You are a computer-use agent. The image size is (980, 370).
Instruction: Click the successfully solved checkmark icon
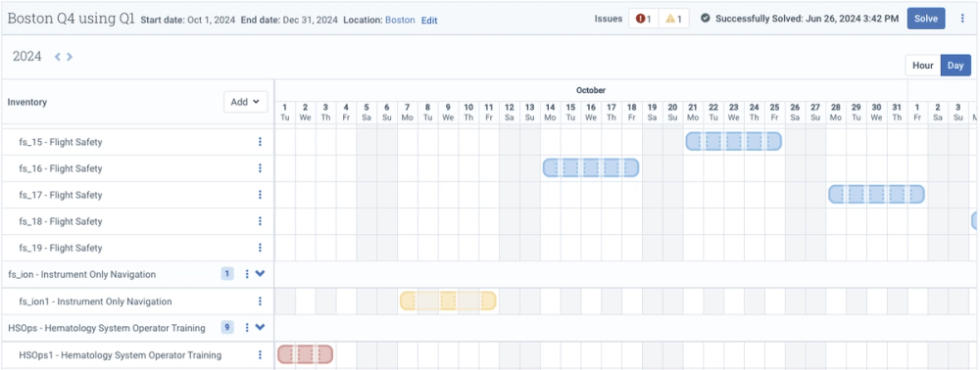705,19
